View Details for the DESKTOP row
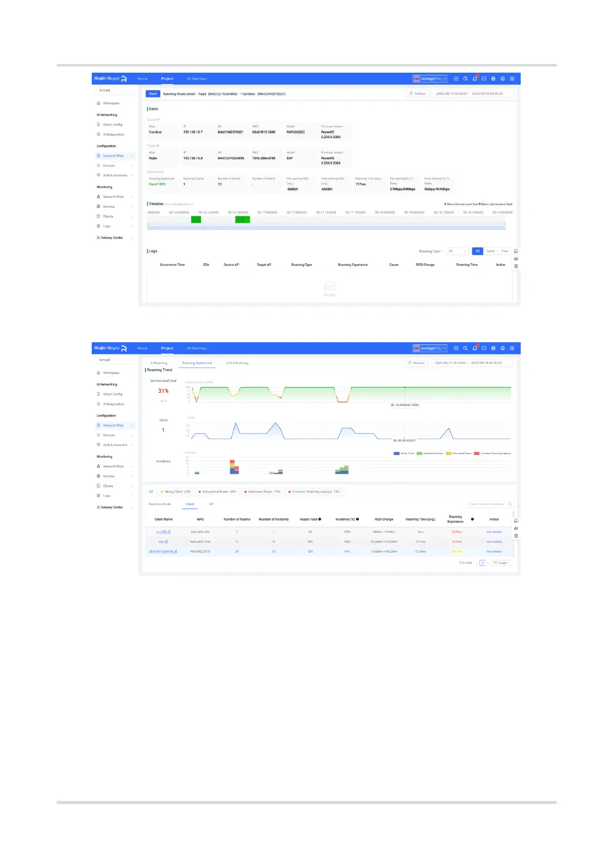The image size is (614, 868). [494, 552]
